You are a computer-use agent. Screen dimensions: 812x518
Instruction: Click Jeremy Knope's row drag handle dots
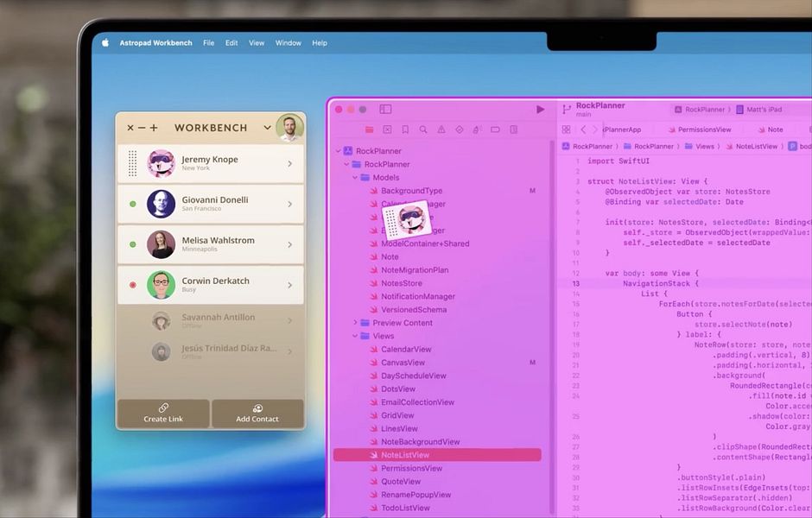tap(132, 163)
